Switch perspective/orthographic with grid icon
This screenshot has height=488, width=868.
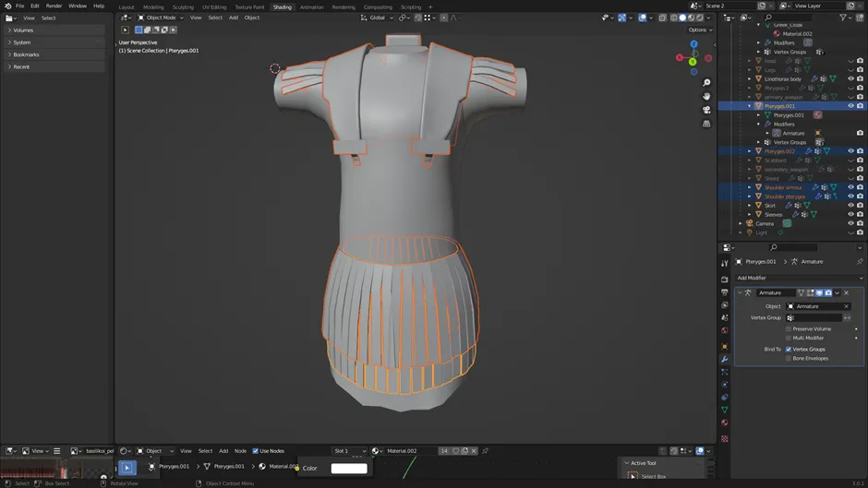tap(706, 124)
